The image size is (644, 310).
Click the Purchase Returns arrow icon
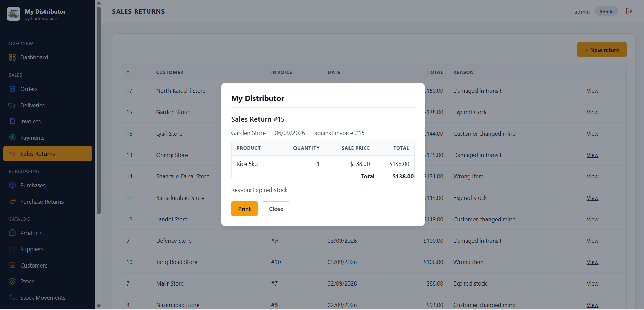12,202
